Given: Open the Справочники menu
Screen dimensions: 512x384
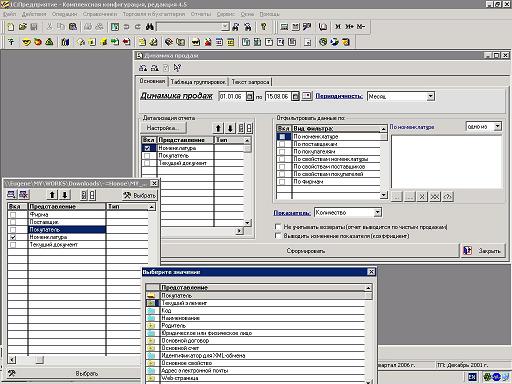Looking at the screenshot, I should pyautogui.click(x=100, y=14).
